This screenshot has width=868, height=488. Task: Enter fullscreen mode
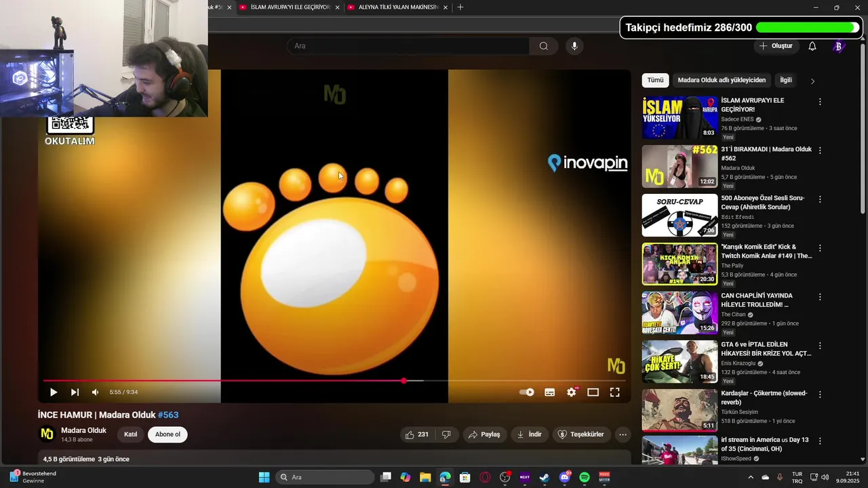point(614,392)
